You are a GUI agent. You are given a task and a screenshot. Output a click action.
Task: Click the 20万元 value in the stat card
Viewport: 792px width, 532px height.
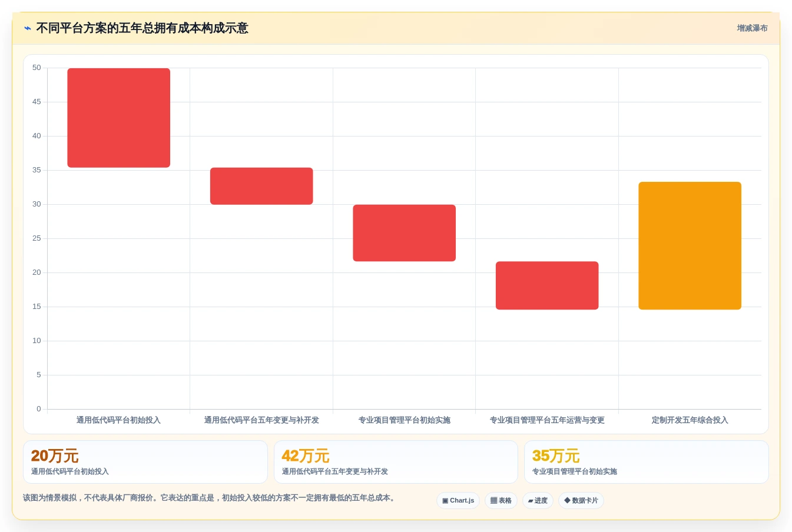coord(55,456)
